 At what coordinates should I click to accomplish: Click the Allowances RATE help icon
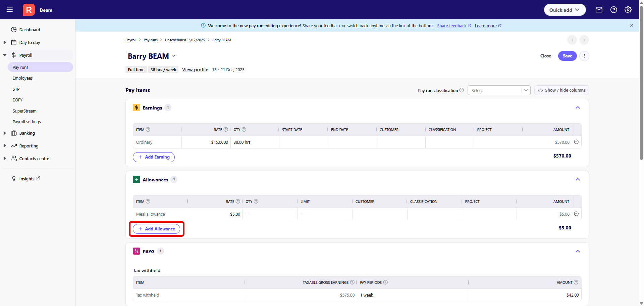coord(238,202)
